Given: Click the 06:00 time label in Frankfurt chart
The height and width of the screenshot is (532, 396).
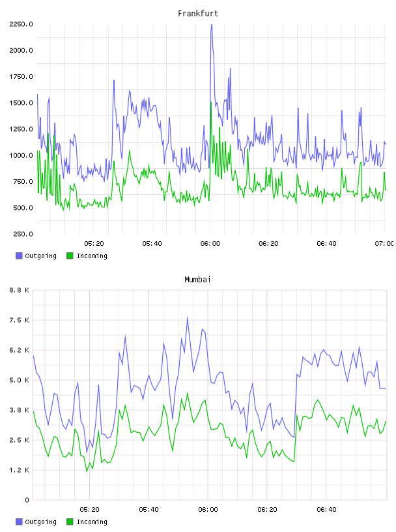Looking at the screenshot, I should point(210,244).
